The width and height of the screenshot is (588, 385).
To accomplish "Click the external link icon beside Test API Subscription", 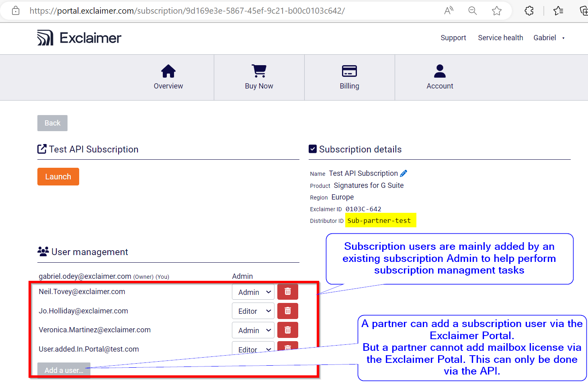I will [x=42, y=148].
